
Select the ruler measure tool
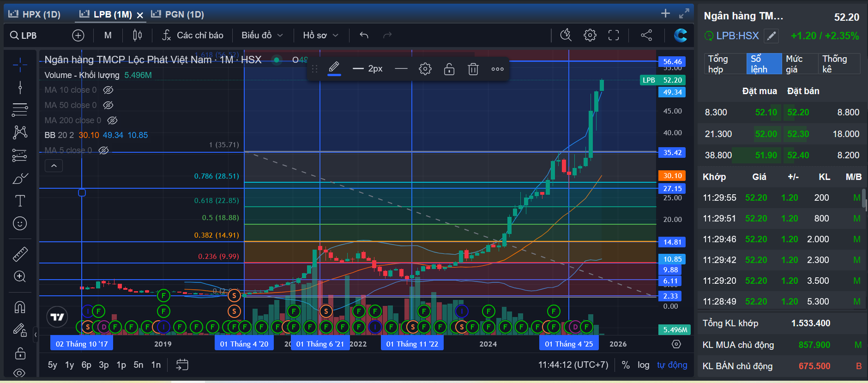pyautogui.click(x=20, y=254)
